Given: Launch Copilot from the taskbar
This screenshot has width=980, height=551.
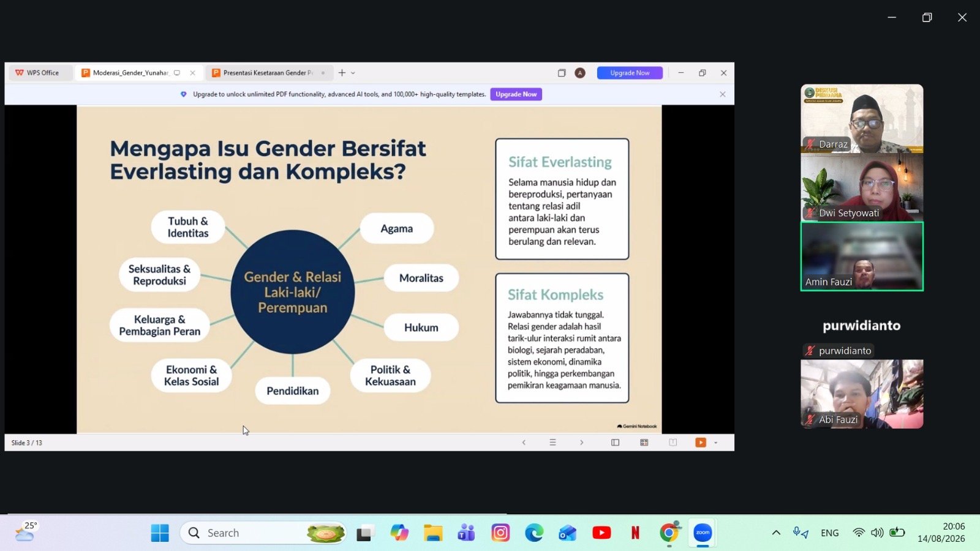Looking at the screenshot, I should coord(399,533).
